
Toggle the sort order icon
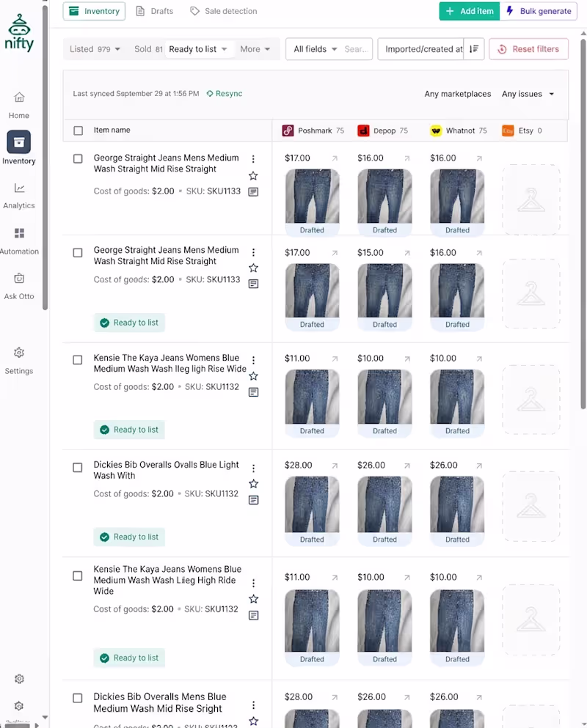pos(473,48)
